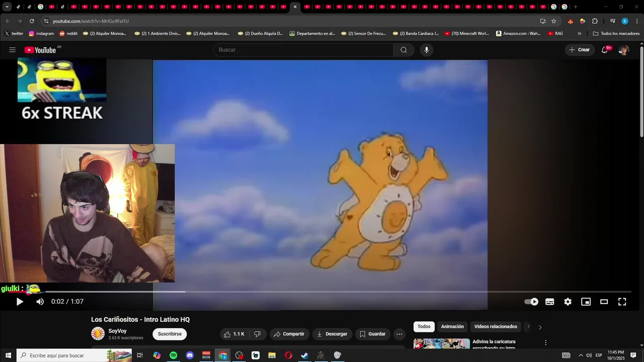The height and width of the screenshot is (362, 644).
Task: Toggle subtitles in the player
Action: pos(550,302)
